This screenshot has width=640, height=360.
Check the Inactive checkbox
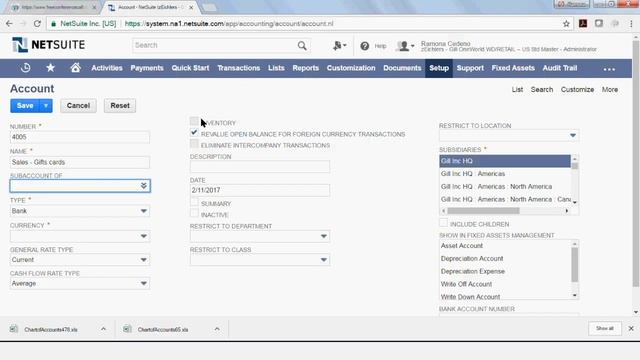(x=194, y=213)
